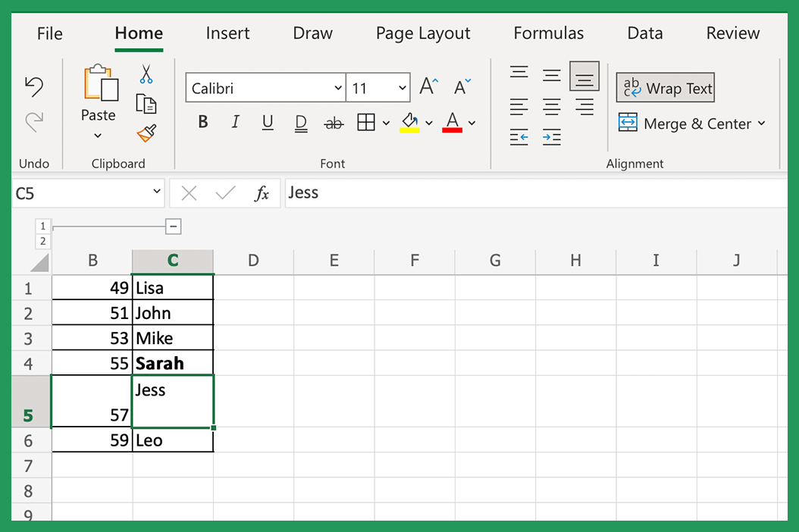Image resolution: width=799 pixels, height=532 pixels.
Task: Collapse the outline group with the minus button
Action: coord(174,226)
